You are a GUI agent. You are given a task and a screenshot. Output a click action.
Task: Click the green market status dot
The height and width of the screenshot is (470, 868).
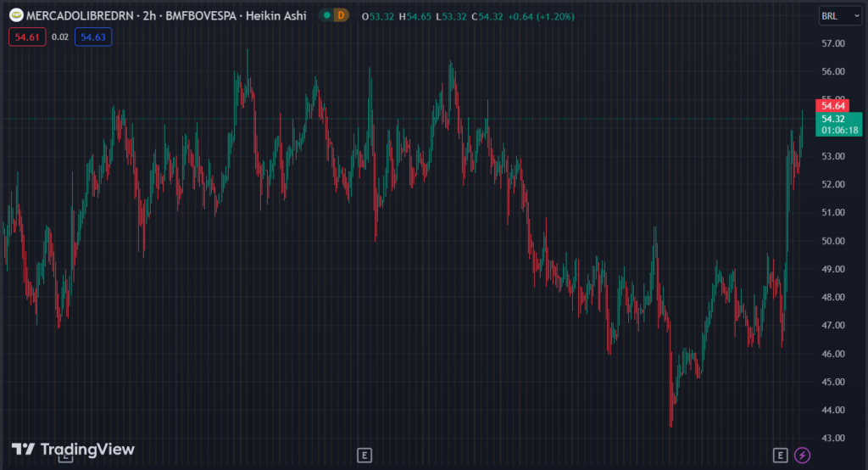coord(327,15)
